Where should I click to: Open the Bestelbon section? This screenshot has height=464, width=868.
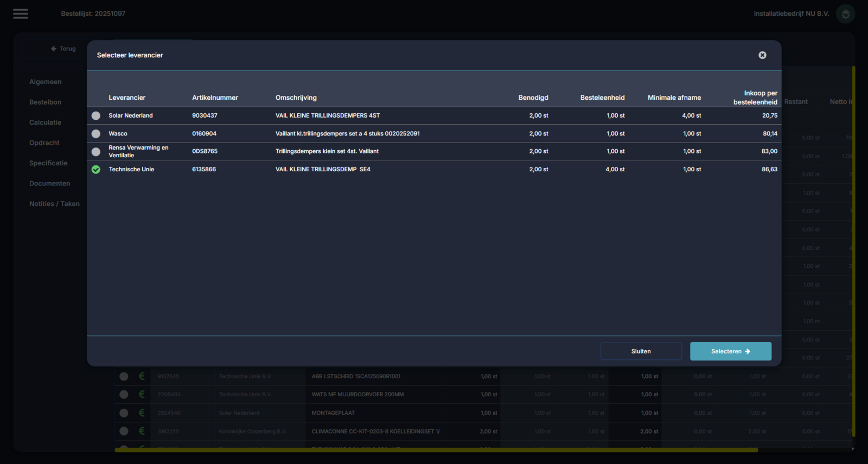point(46,102)
